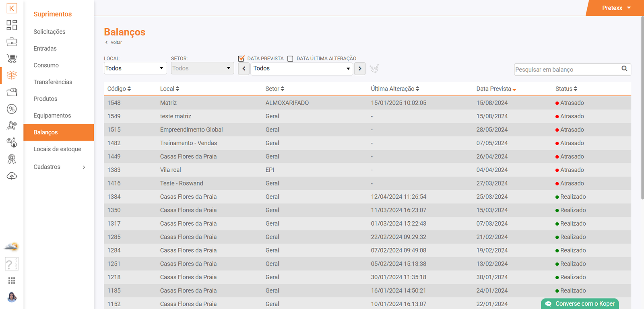This screenshot has height=309, width=644.
Task: Open the award ribbon icon in sidebar
Action: (x=12, y=159)
